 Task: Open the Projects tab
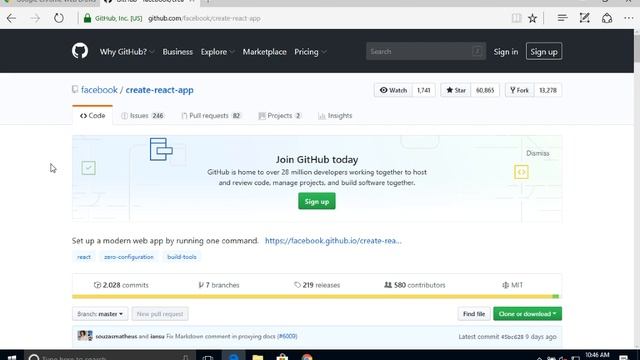(280, 116)
